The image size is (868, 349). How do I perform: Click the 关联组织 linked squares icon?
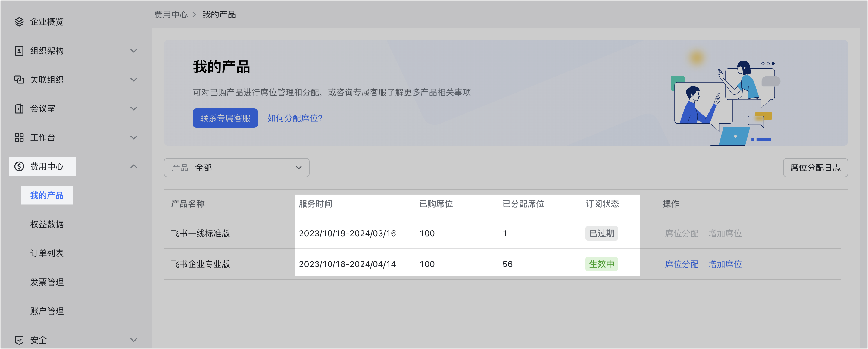pos(19,80)
